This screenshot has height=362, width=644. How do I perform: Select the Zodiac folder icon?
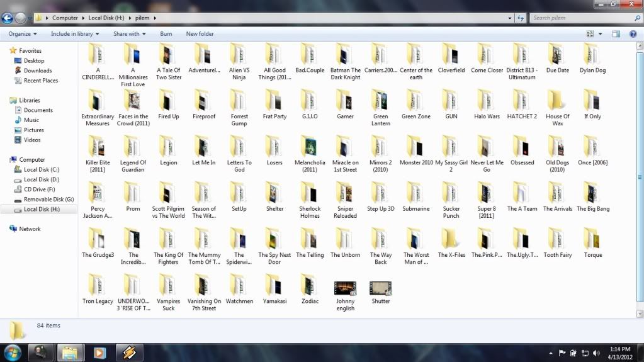click(310, 285)
